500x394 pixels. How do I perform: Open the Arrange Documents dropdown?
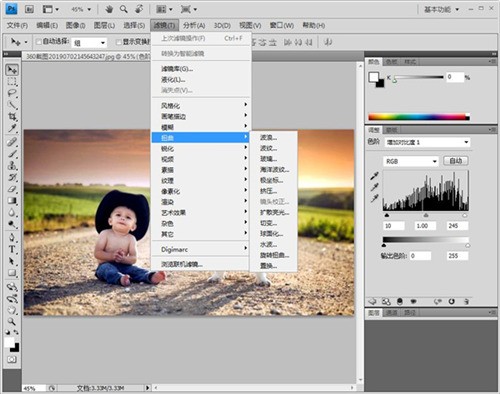pos(165,9)
